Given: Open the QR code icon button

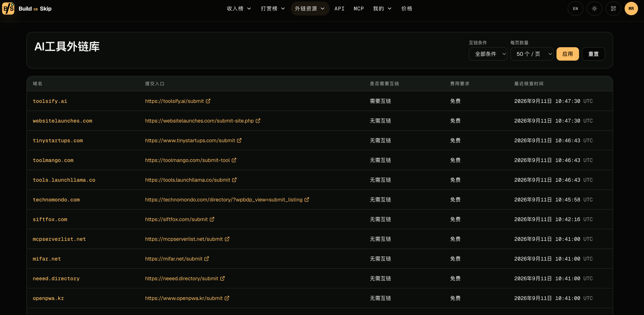Looking at the screenshot, I should tap(613, 8).
